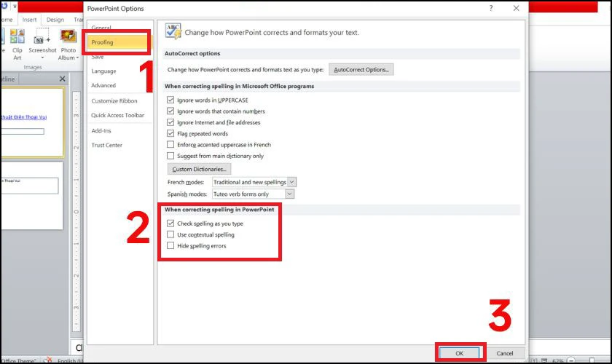Select the Quick Access Toolbar category

[119, 115]
